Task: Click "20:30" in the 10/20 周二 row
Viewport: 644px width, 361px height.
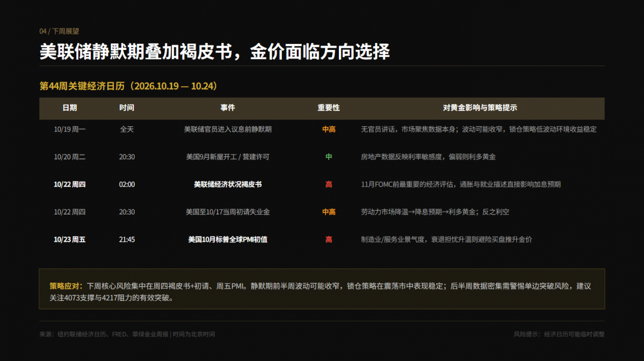Action: [127, 157]
